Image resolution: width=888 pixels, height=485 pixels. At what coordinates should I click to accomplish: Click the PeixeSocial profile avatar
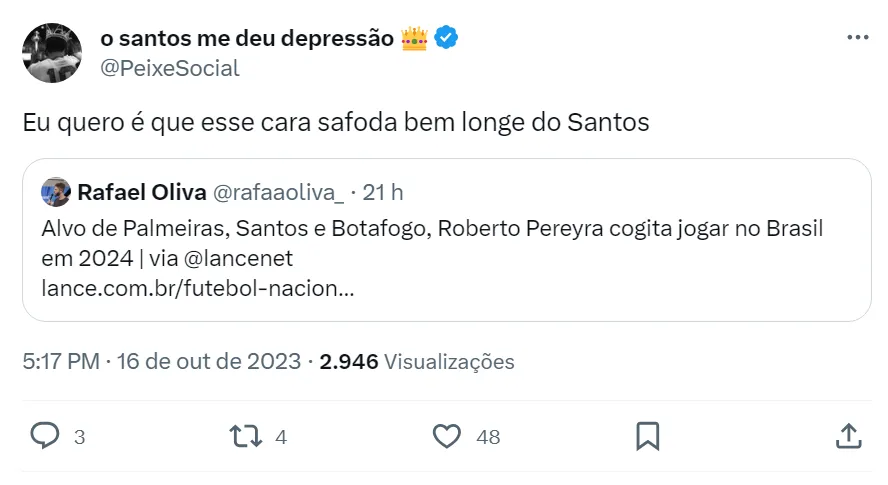point(52,53)
